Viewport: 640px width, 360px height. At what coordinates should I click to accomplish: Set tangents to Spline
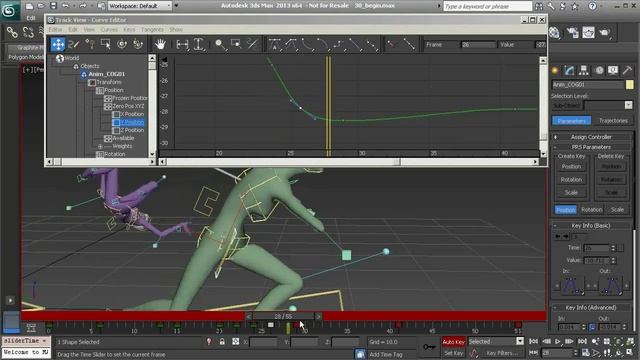coord(291,44)
